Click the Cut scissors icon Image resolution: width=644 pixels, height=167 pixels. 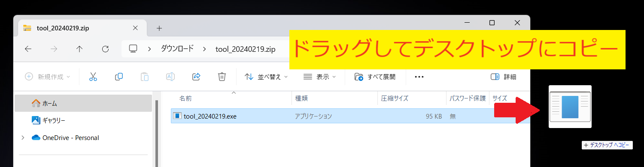point(93,77)
